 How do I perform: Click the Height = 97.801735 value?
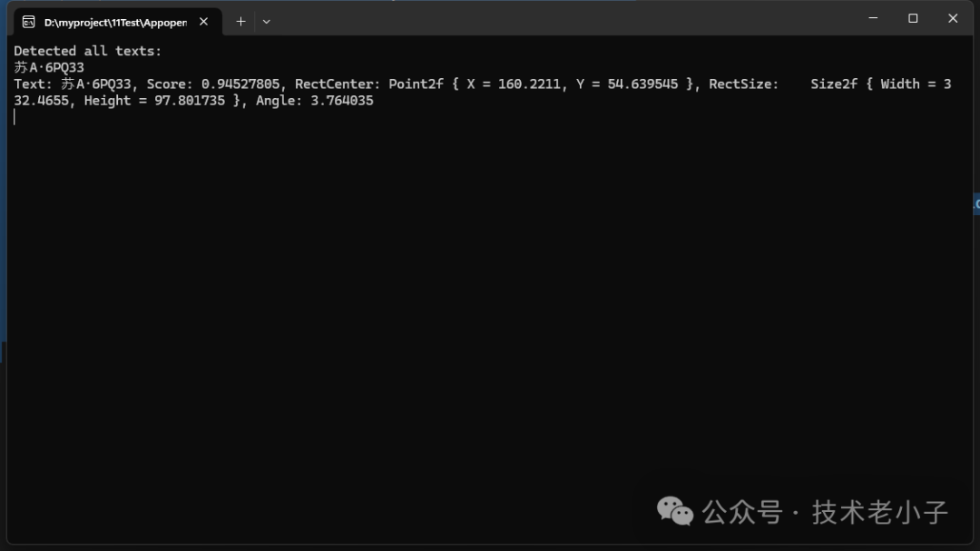pyautogui.click(x=154, y=101)
